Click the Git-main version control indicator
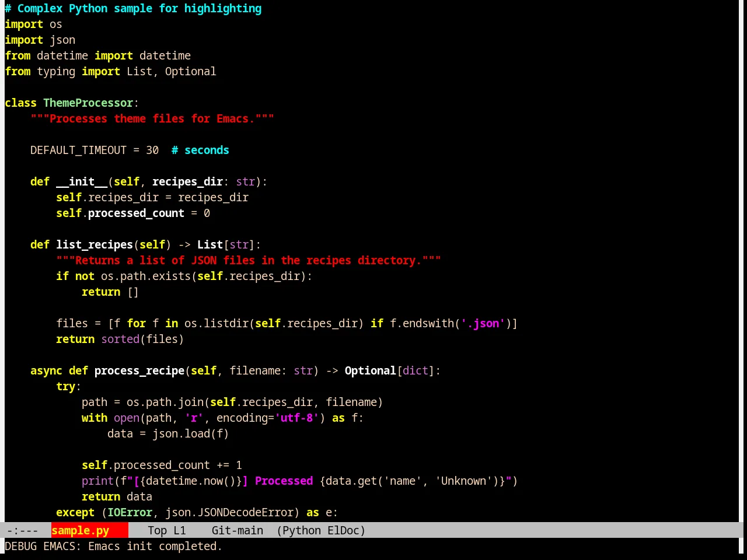 237,530
